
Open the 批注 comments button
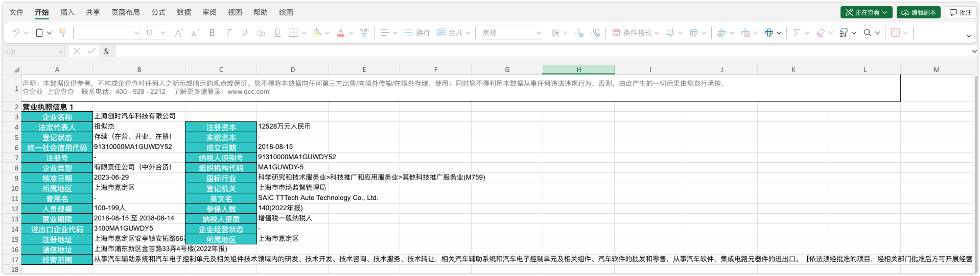pos(961,12)
